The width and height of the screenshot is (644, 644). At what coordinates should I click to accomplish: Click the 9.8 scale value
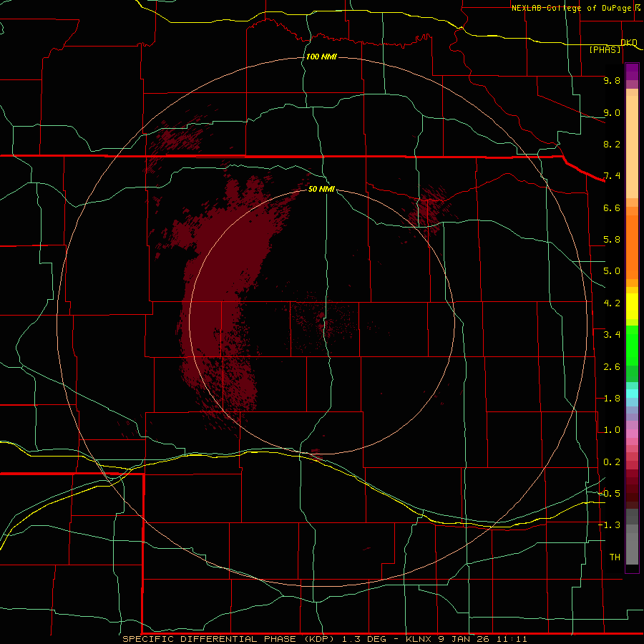pos(612,80)
